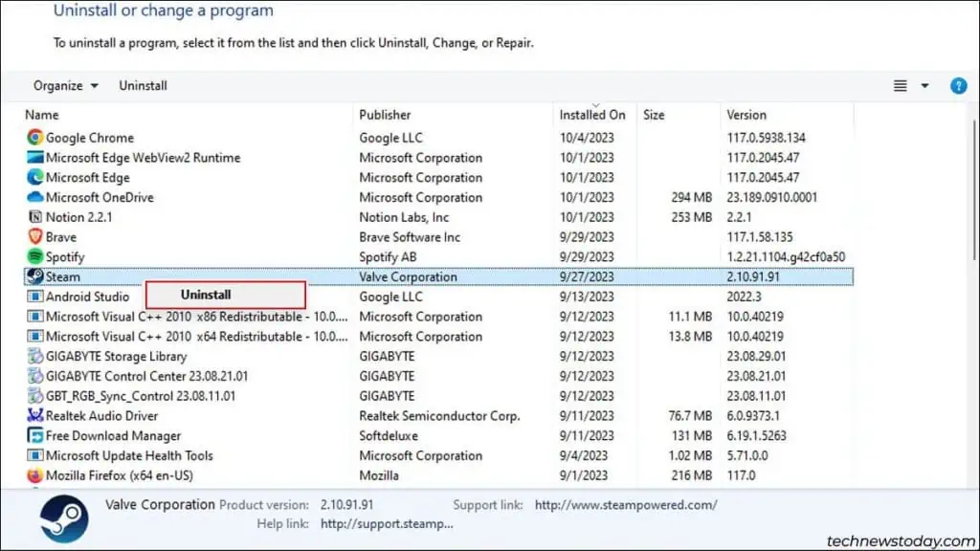Click the Uninstall toolbar button
The width and height of the screenshot is (980, 551).
point(144,85)
